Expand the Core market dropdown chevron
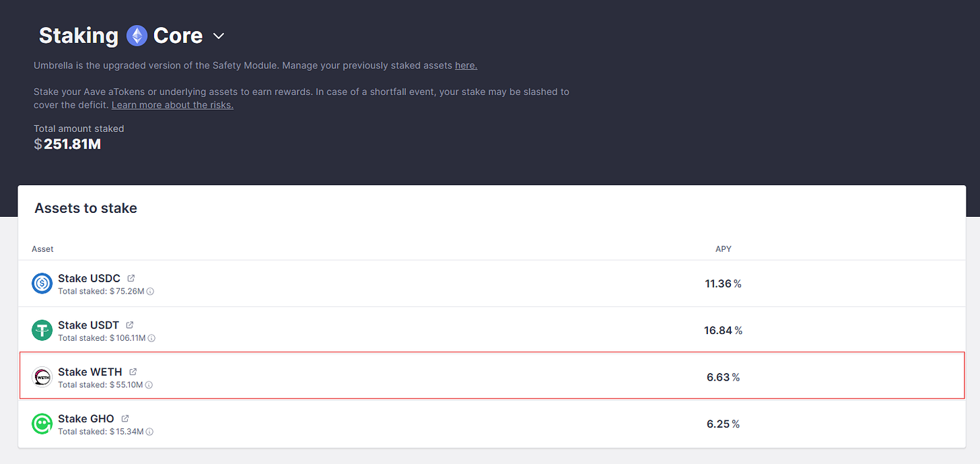 point(219,36)
